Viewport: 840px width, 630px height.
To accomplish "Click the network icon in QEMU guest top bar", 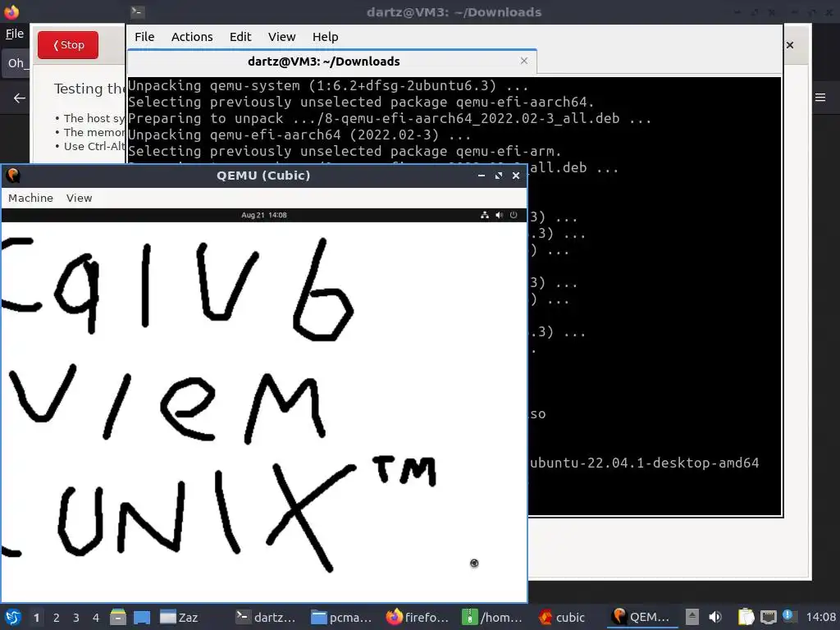I will 484,216.
